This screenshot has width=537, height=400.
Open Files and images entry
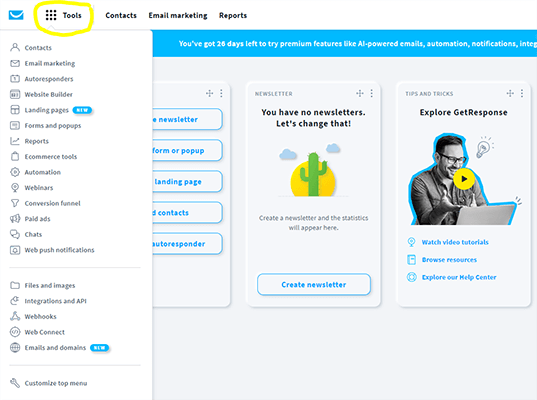pos(50,285)
